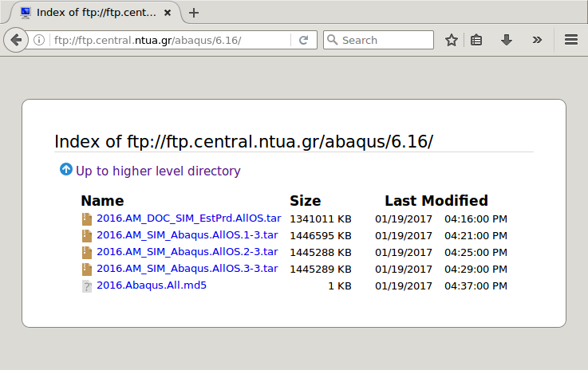Viewport: 588px width, 370px height.
Task: Click archive icon beside AM_DOC_SIM_EstPrd tar
Action: tap(87, 219)
